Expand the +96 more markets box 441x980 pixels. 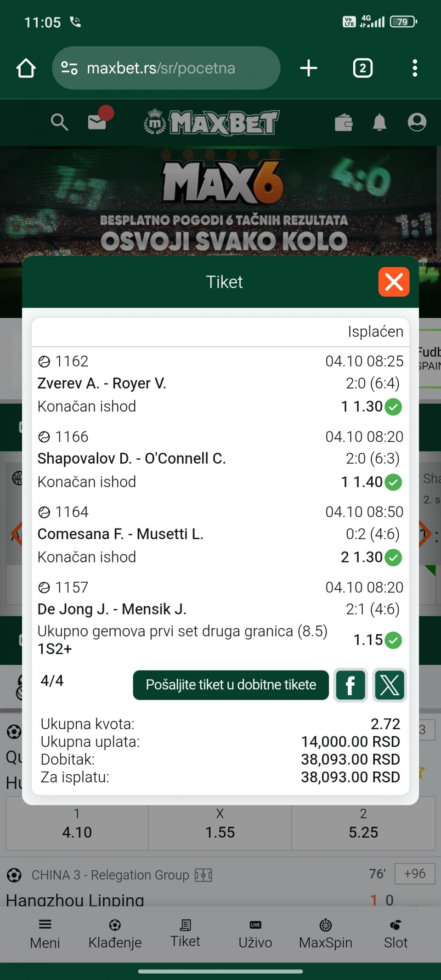click(x=414, y=873)
